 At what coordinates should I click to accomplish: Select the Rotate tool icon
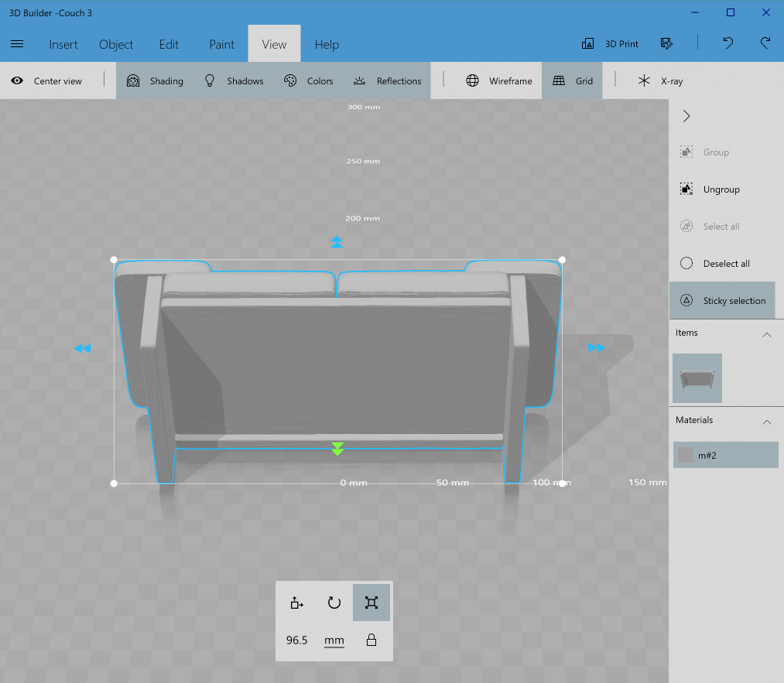point(334,603)
